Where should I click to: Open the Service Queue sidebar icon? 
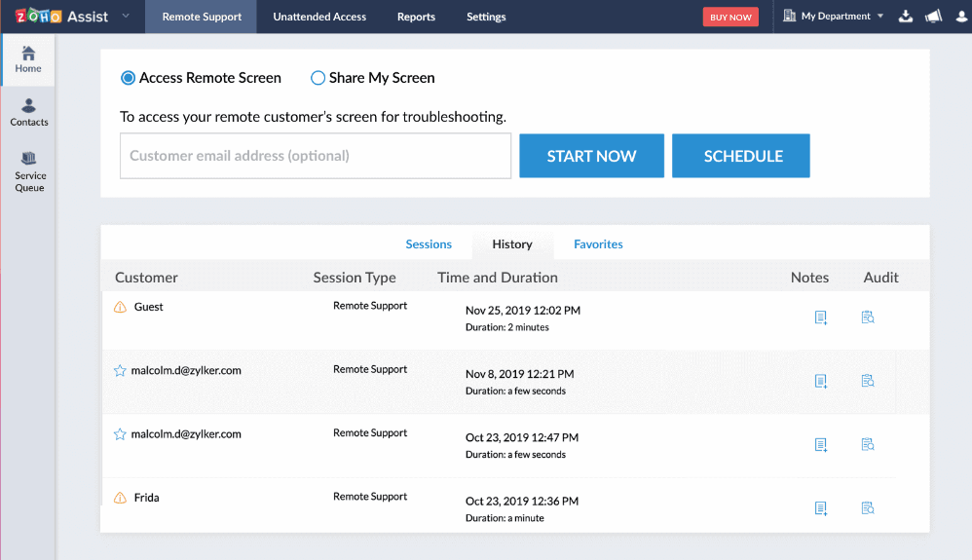[x=29, y=170]
